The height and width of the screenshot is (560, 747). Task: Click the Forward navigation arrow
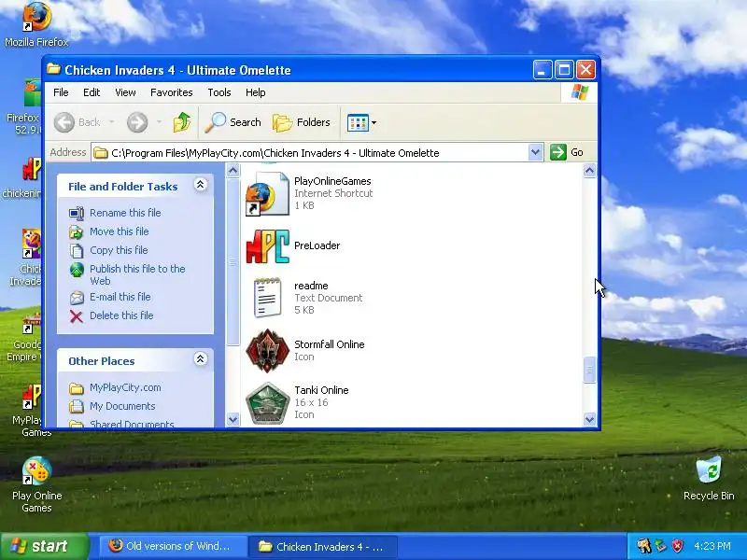coord(137,122)
